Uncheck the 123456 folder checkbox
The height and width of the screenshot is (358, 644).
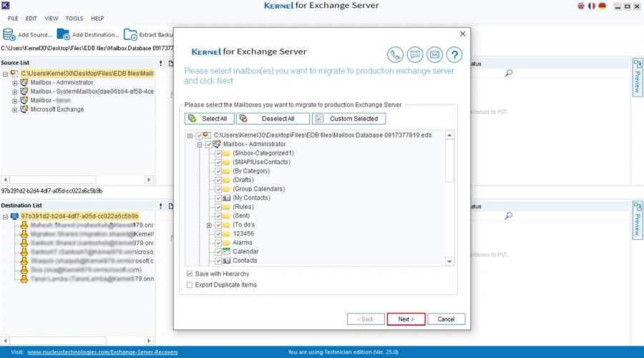coord(218,234)
